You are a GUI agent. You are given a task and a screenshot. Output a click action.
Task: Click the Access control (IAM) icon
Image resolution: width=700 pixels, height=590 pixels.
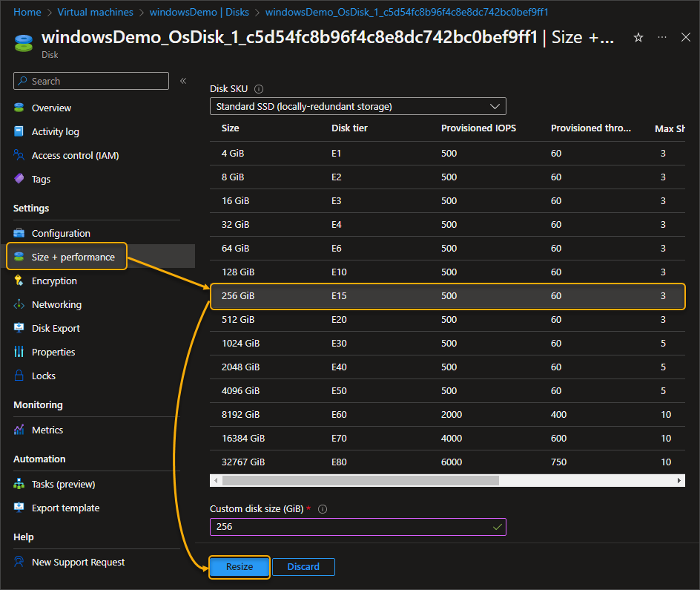pyautogui.click(x=19, y=155)
